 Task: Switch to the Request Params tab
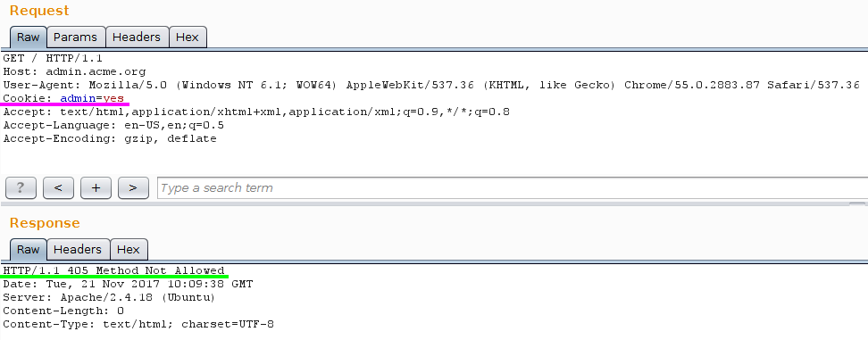(76, 37)
